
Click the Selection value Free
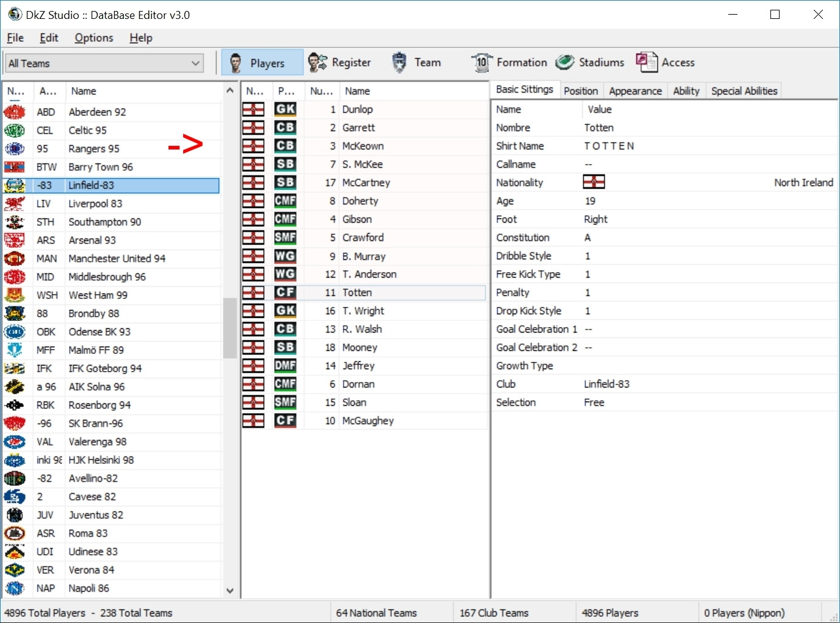point(594,402)
